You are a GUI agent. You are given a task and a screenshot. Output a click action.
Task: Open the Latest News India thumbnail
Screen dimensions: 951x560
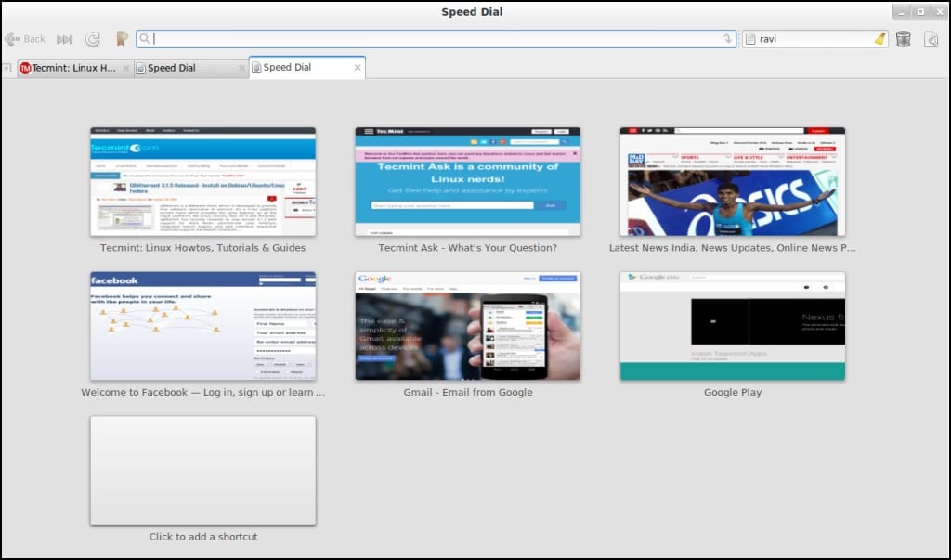[733, 181]
